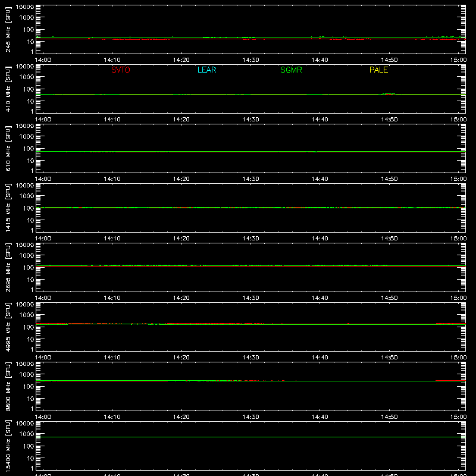The width and height of the screenshot is (476, 476).
Task: Click the cyan LEAR station label
Action: click(206, 70)
